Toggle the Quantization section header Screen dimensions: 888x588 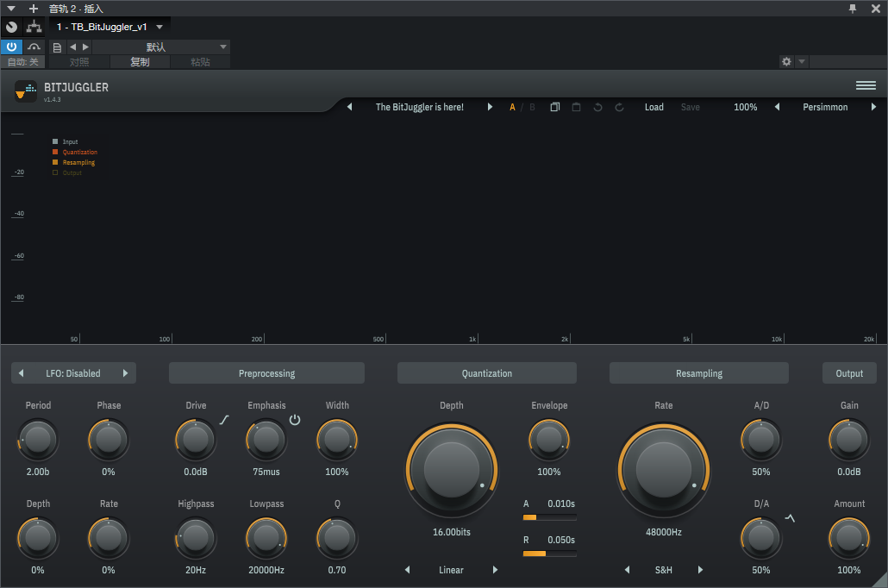tap(487, 373)
